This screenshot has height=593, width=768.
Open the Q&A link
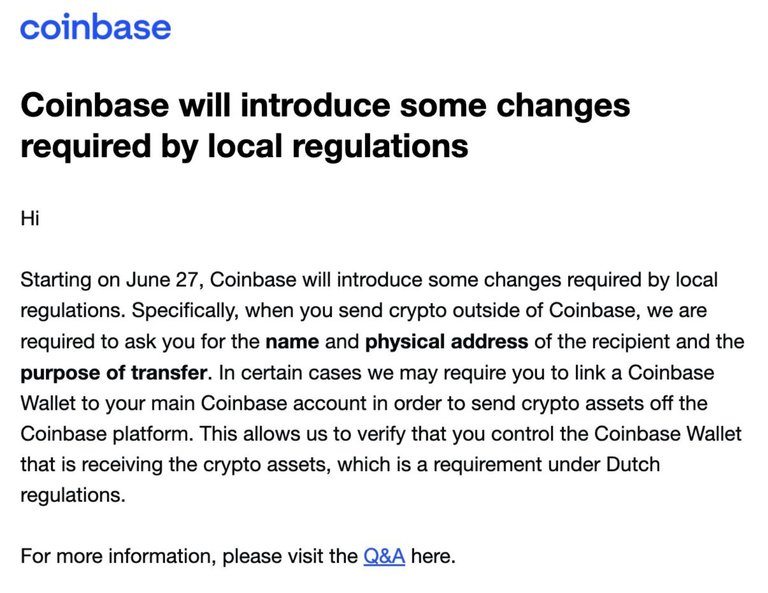coord(383,556)
